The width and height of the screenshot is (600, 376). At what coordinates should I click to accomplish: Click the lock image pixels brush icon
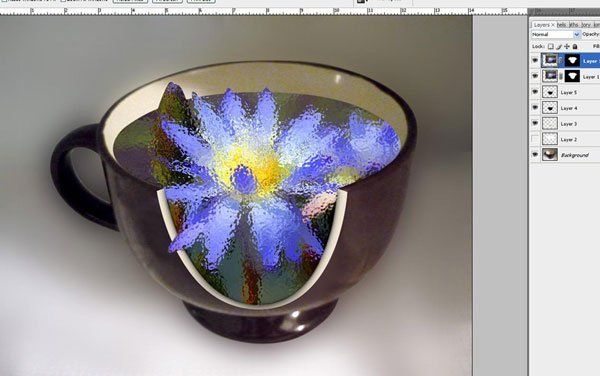pyautogui.click(x=559, y=46)
